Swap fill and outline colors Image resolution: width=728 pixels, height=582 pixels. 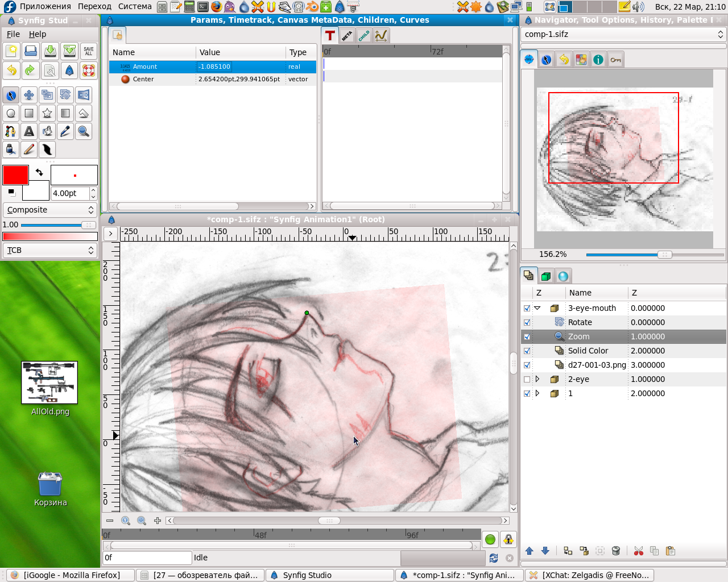pos(39,172)
